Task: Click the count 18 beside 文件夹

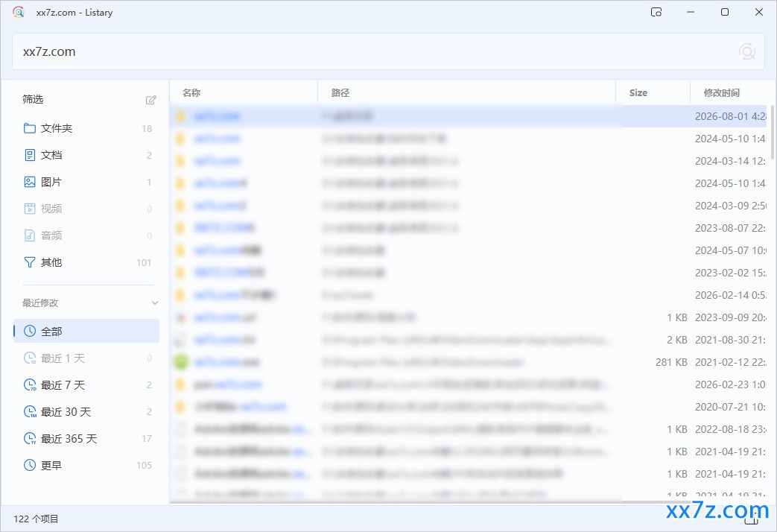Action: coord(147,128)
